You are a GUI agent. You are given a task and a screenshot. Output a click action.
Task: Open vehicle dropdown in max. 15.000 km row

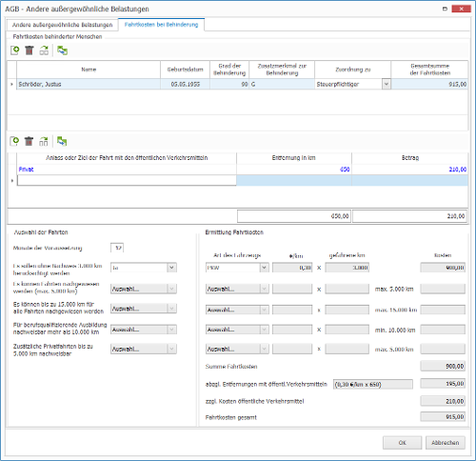pyautogui.click(x=264, y=310)
